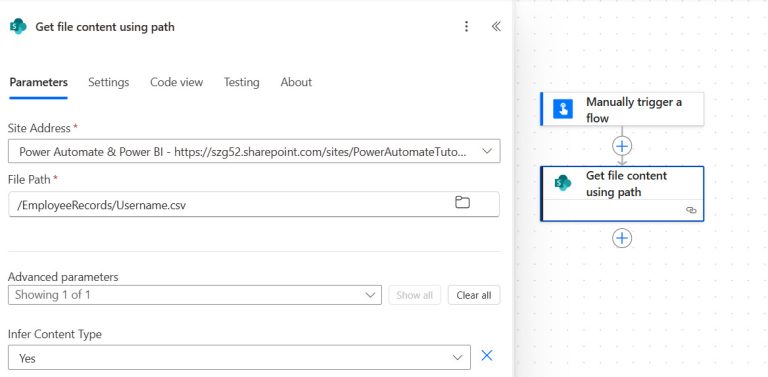
Task: Switch to the Parameters tab
Action: (39, 82)
